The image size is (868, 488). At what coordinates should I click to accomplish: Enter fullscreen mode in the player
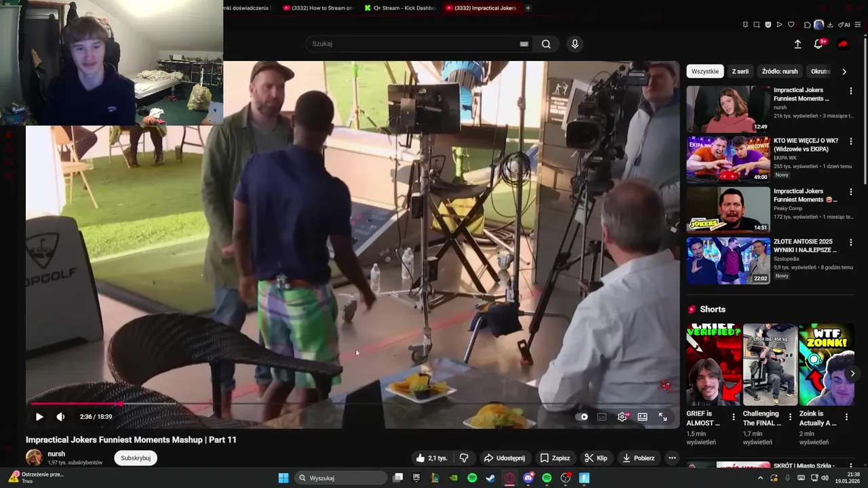[663, 417]
